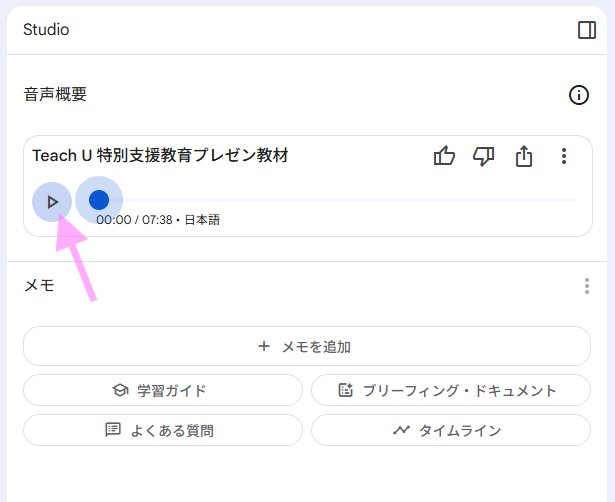Create ブリーフィング・ドキュメント
The image size is (615, 502).
pos(451,390)
